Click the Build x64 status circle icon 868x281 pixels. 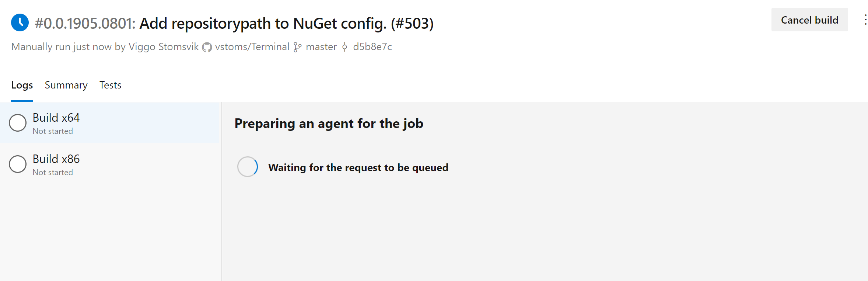pyautogui.click(x=18, y=123)
